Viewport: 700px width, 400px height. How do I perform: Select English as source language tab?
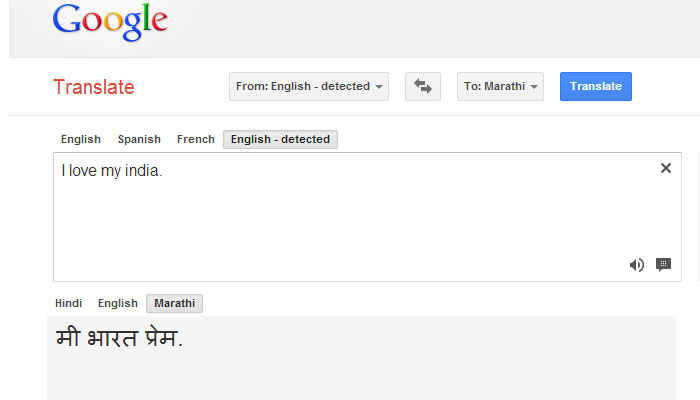80,140
